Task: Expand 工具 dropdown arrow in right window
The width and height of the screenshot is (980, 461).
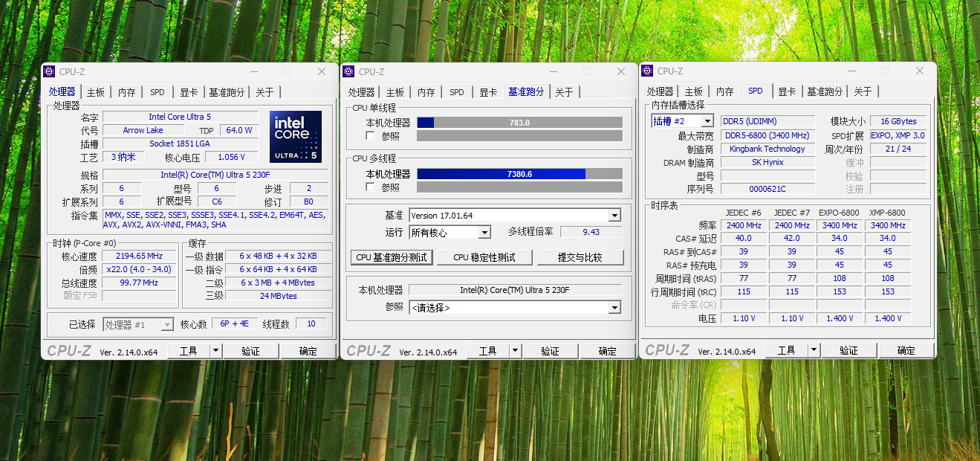Action: (x=814, y=351)
